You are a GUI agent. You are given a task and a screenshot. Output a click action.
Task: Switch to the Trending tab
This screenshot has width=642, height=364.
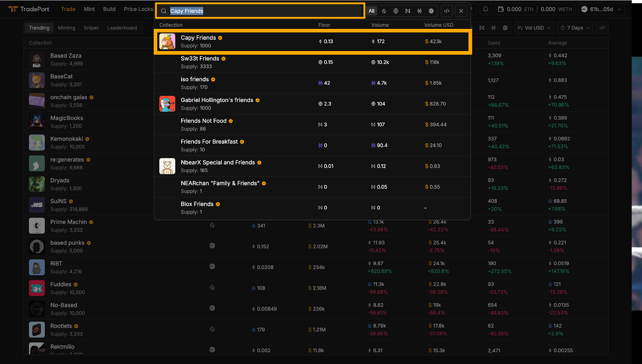tap(39, 28)
